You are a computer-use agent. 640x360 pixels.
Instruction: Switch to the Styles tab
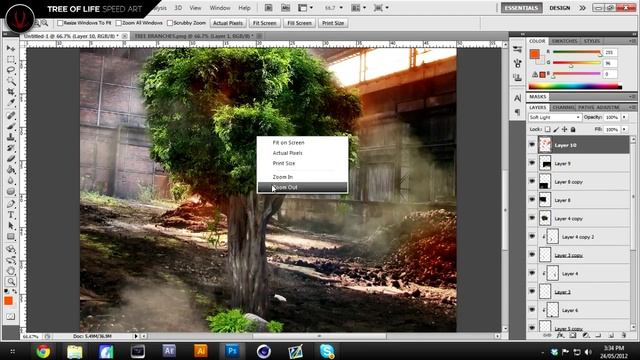(591, 41)
